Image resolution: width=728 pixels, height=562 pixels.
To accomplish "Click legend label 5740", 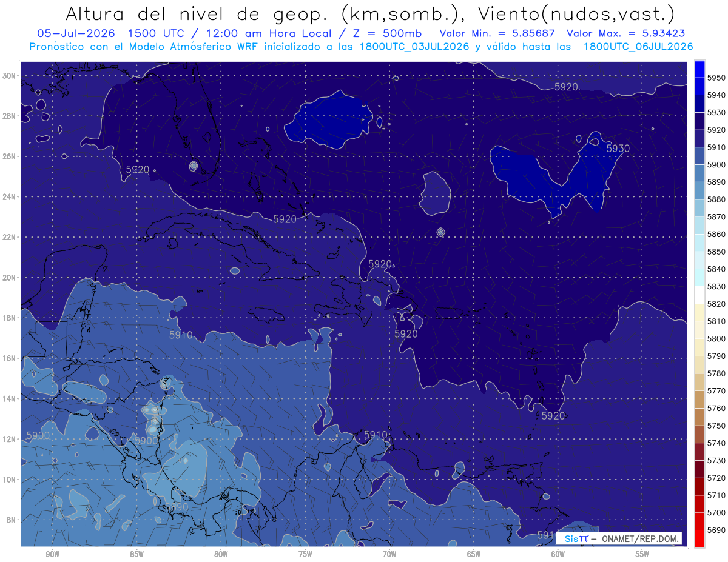I will [x=716, y=443].
